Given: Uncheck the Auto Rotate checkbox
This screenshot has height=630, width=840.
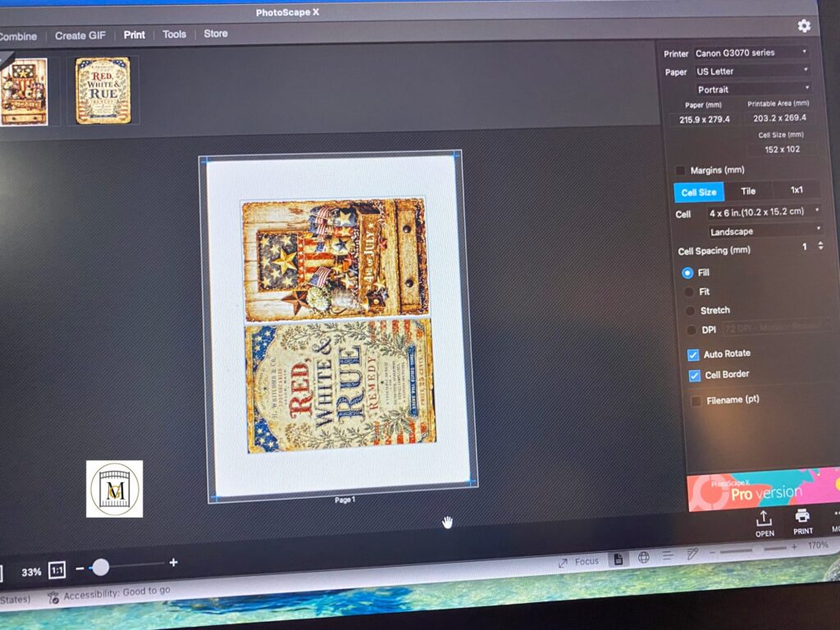Looking at the screenshot, I should point(693,355).
